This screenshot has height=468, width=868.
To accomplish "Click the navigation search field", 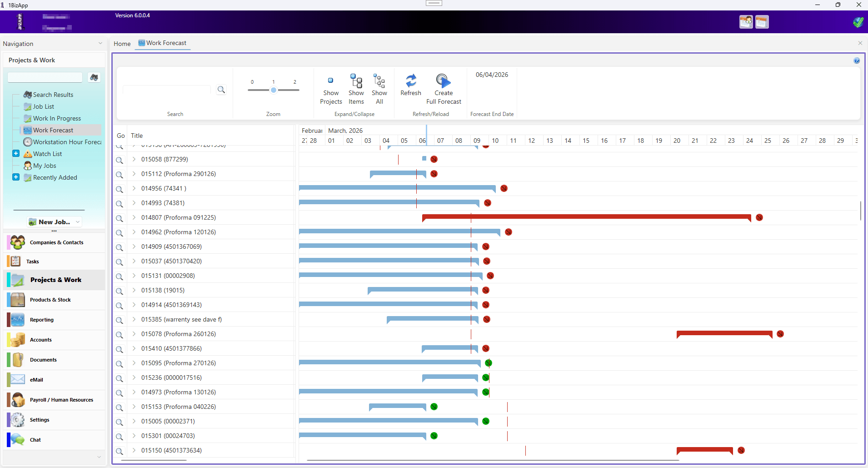I will click(45, 77).
